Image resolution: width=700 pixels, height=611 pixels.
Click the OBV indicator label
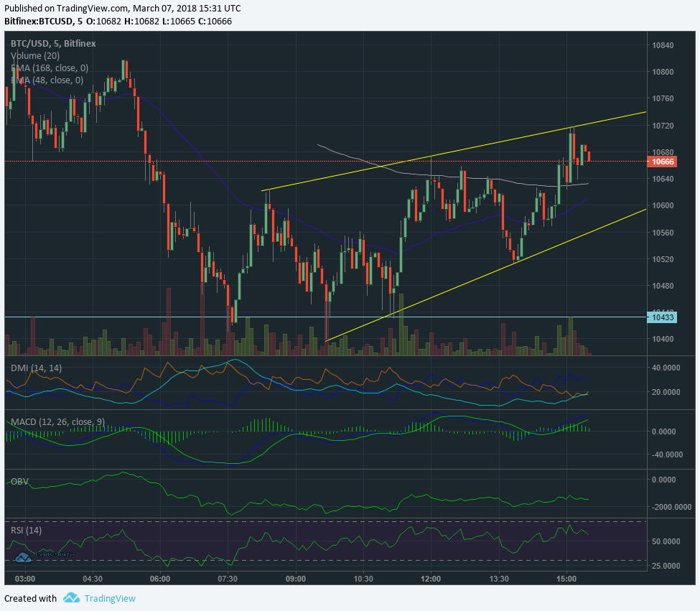[x=19, y=482]
